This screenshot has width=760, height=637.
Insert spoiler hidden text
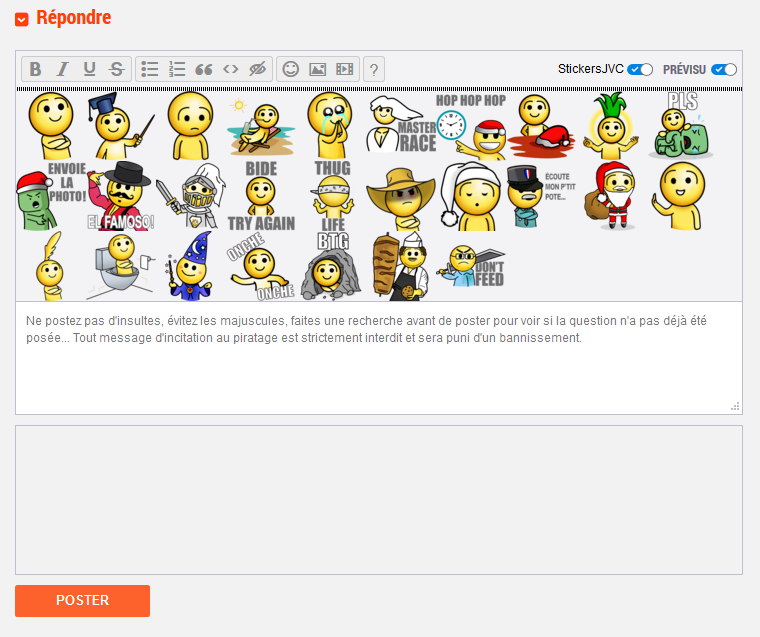pos(258,69)
